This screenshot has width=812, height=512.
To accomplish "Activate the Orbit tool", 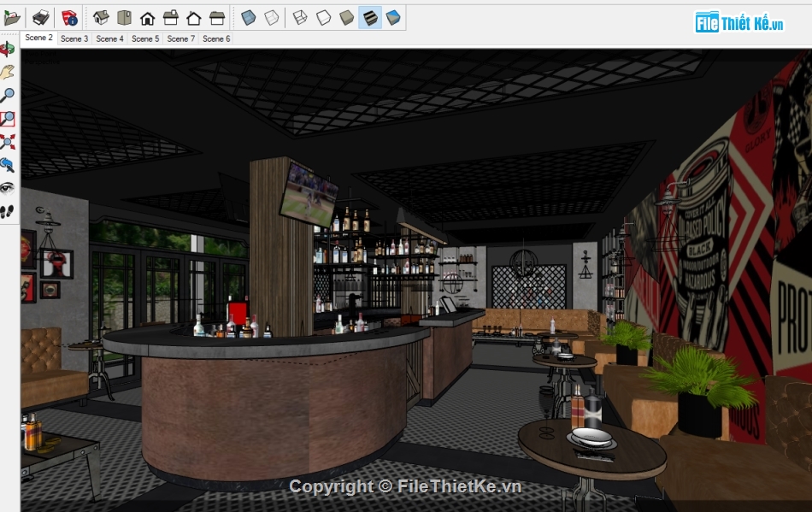I will 8,50.
